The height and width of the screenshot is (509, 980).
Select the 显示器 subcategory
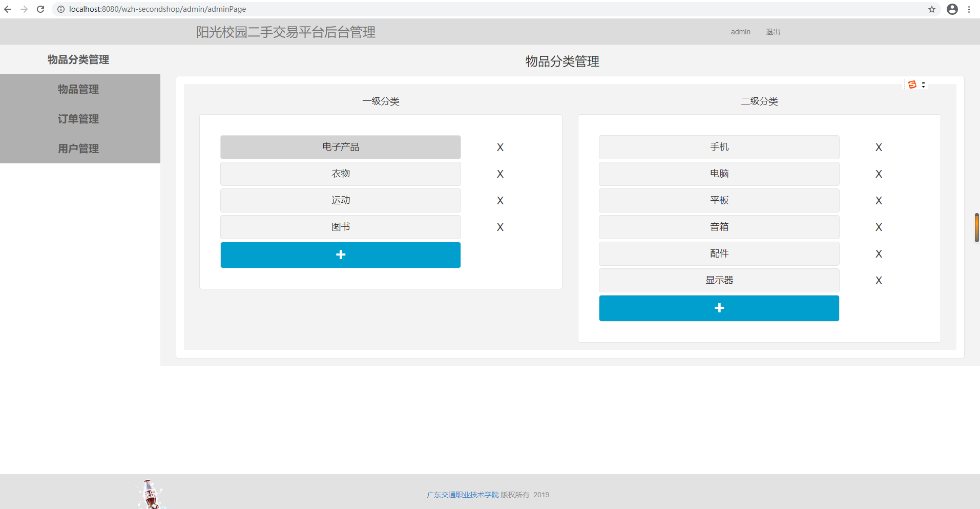pos(719,280)
